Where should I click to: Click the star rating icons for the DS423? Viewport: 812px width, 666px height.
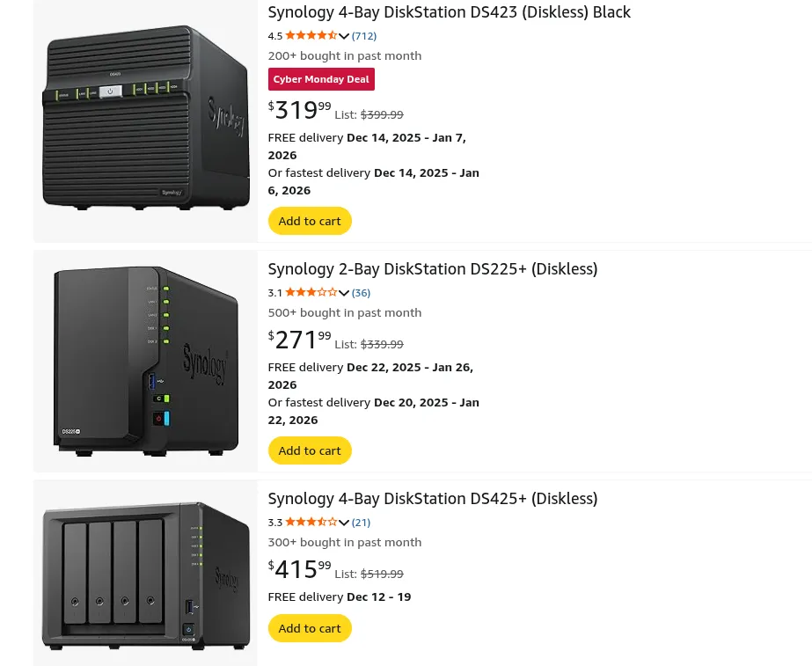[x=311, y=35]
